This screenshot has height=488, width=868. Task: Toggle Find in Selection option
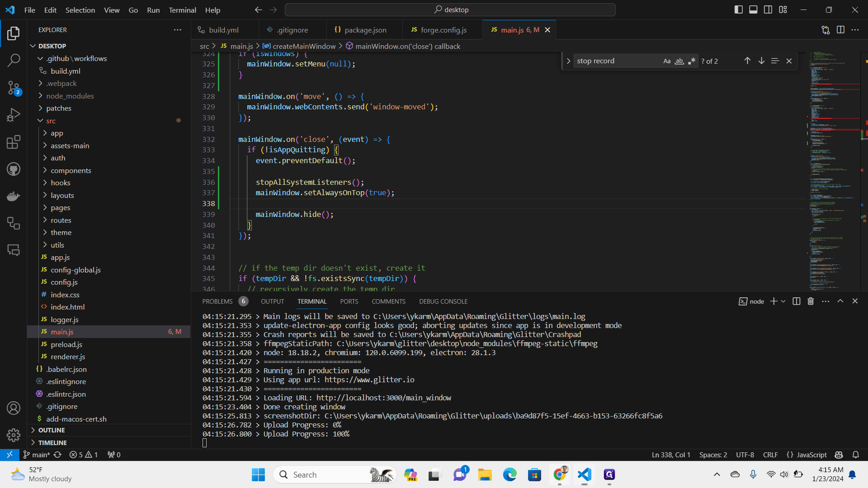775,61
